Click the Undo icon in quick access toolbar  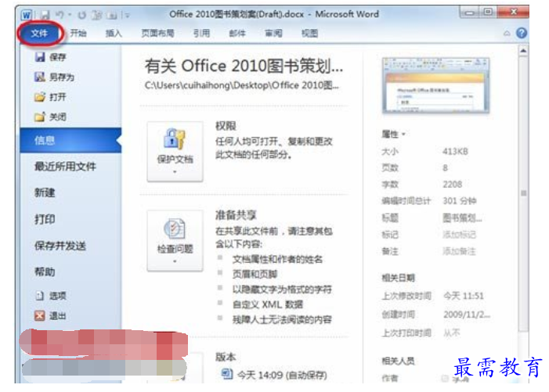[x=60, y=15]
